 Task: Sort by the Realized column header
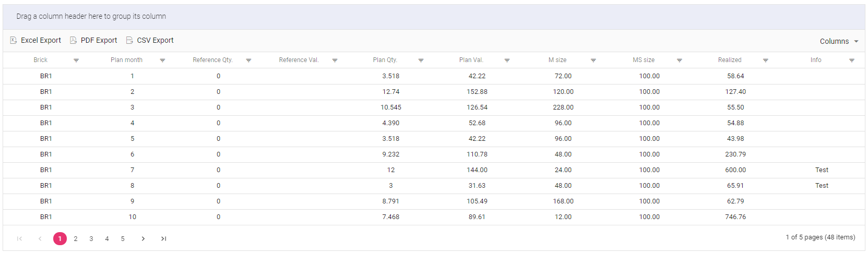pyautogui.click(x=729, y=60)
